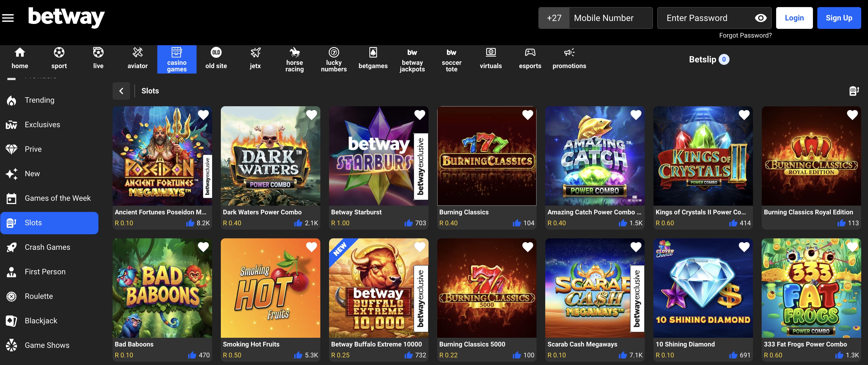
Task: Open promotions tab
Action: click(x=569, y=59)
